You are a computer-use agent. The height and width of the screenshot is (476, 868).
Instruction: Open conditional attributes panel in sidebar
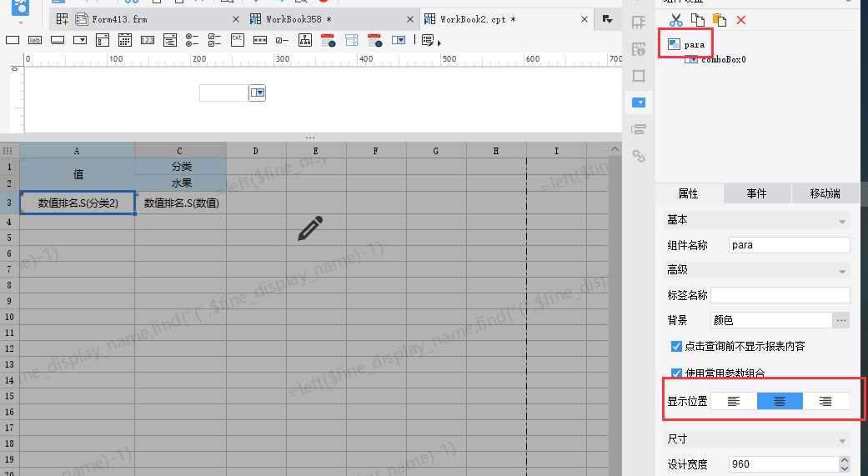click(639, 129)
